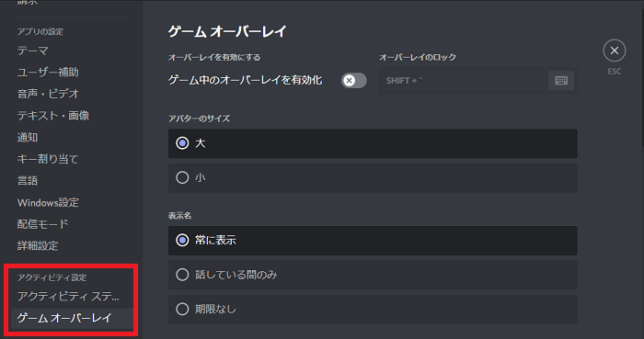Choose 話している間のみ display name option
644x339 pixels.
pos(373,275)
